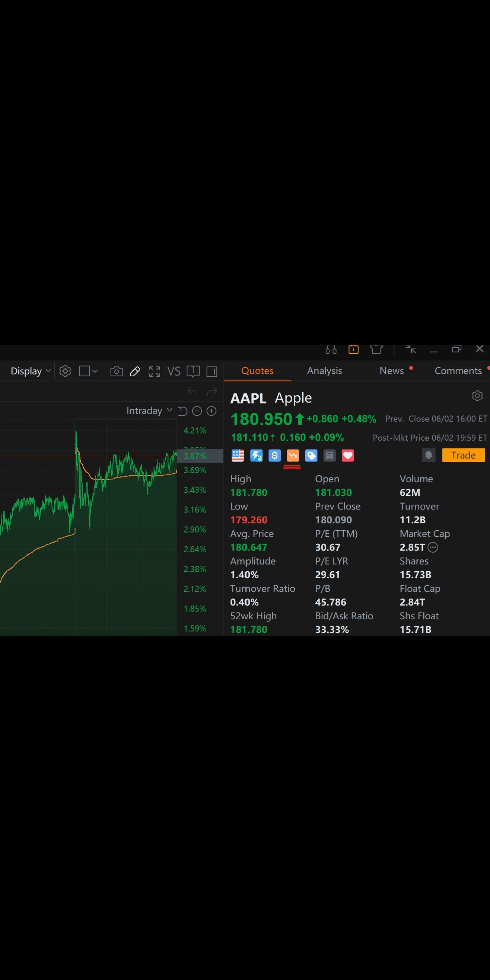Click the Prev Close value 180.090
This screenshot has width=490, height=980.
[x=333, y=520]
